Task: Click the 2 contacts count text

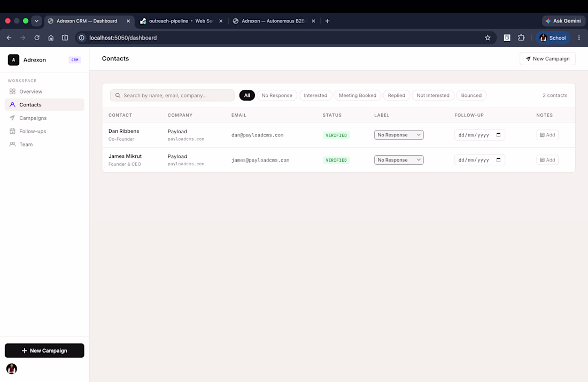Action: [x=555, y=95]
